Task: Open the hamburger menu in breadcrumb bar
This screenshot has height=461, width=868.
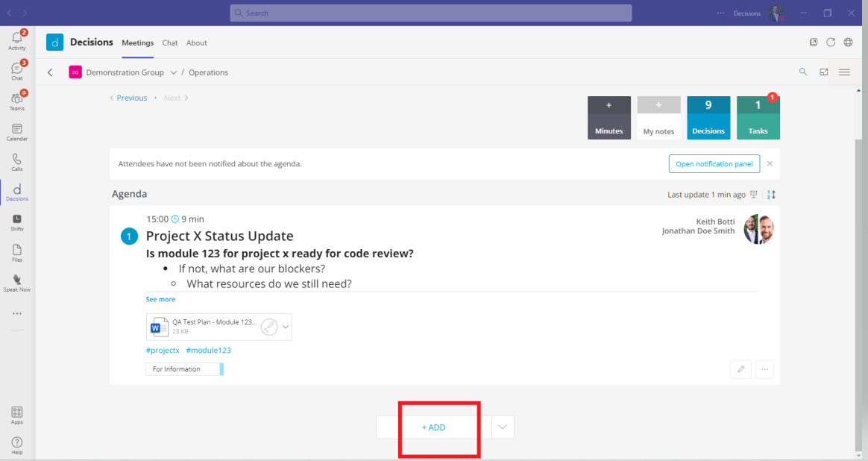Action: click(x=844, y=72)
